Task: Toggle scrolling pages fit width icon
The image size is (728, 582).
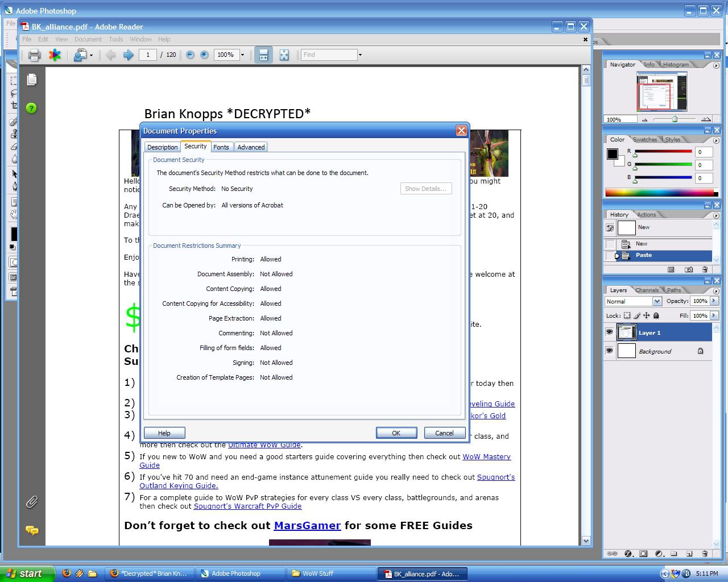Action: (263, 55)
